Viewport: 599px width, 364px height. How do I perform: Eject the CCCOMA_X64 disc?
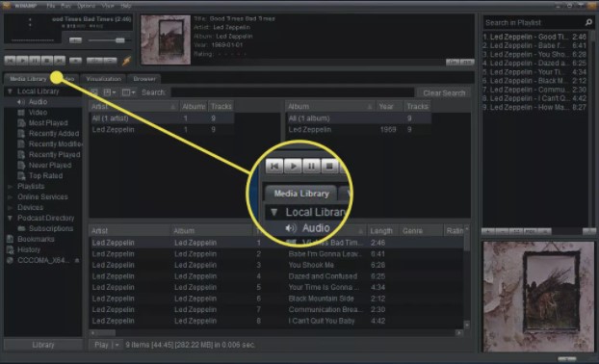pyautogui.click(x=77, y=261)
